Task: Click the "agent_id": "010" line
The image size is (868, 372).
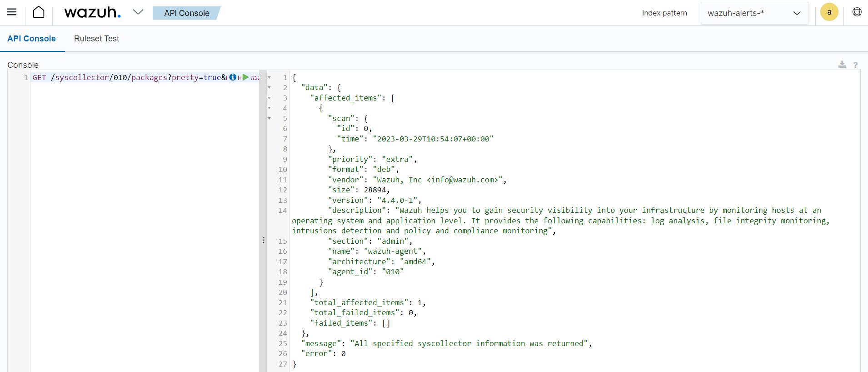Action: [366, 271]
